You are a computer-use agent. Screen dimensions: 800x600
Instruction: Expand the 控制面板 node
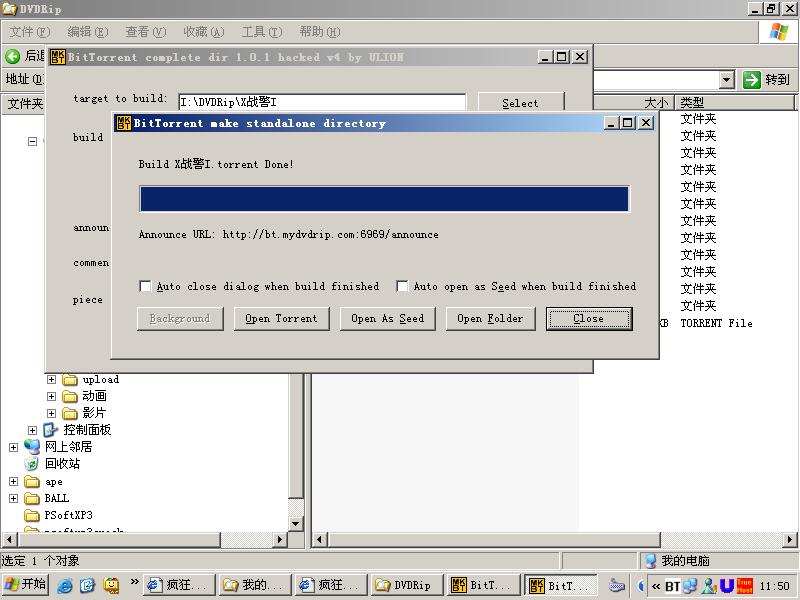pos(33,430)
